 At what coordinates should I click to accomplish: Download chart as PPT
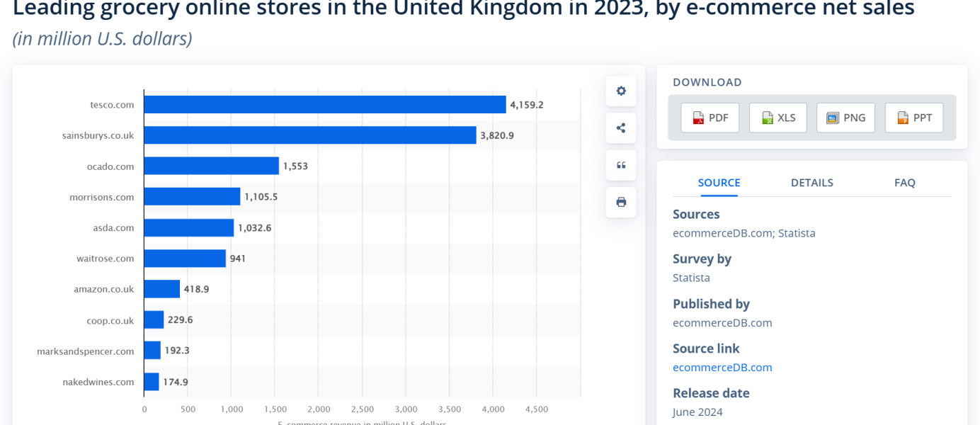click(914, 118)
